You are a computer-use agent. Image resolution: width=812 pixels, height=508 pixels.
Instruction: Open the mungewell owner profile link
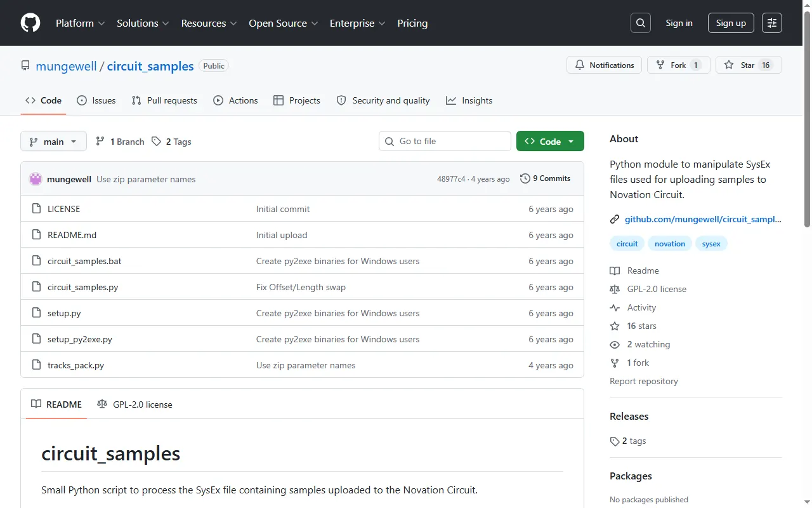(66, 66)
